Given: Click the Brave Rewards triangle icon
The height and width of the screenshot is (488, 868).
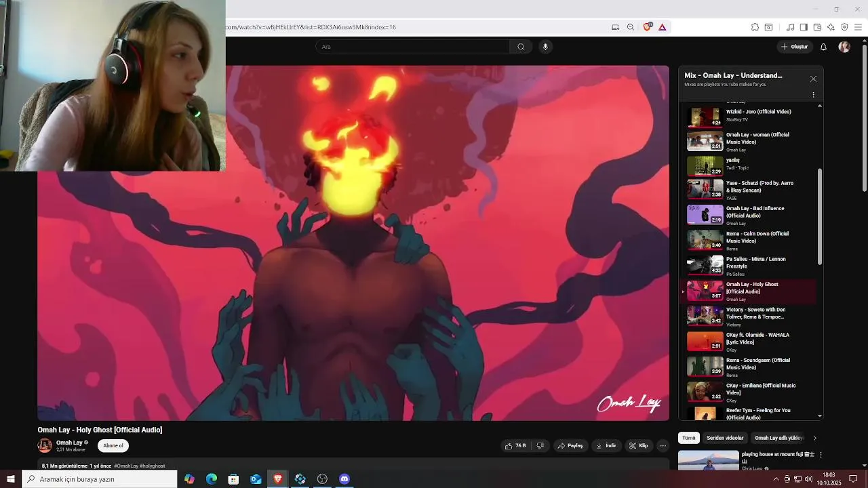Looking at the screenshot, I should (662, 27).
